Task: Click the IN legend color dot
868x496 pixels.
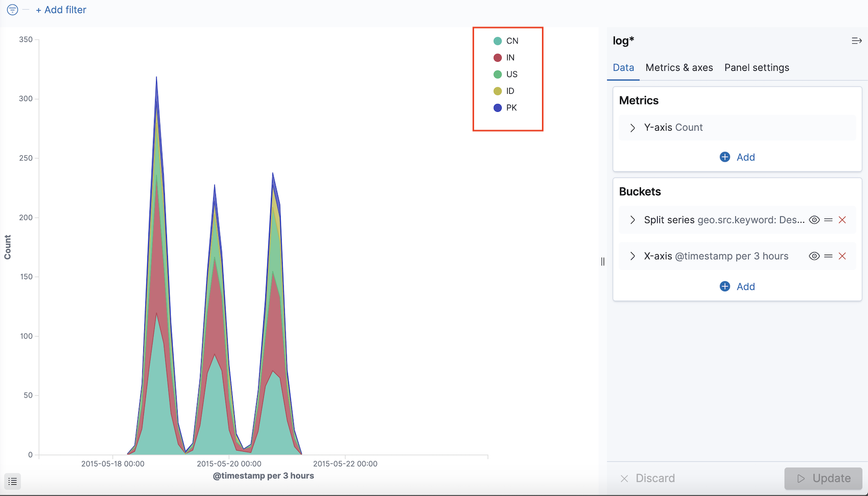Action: (498, 58)
